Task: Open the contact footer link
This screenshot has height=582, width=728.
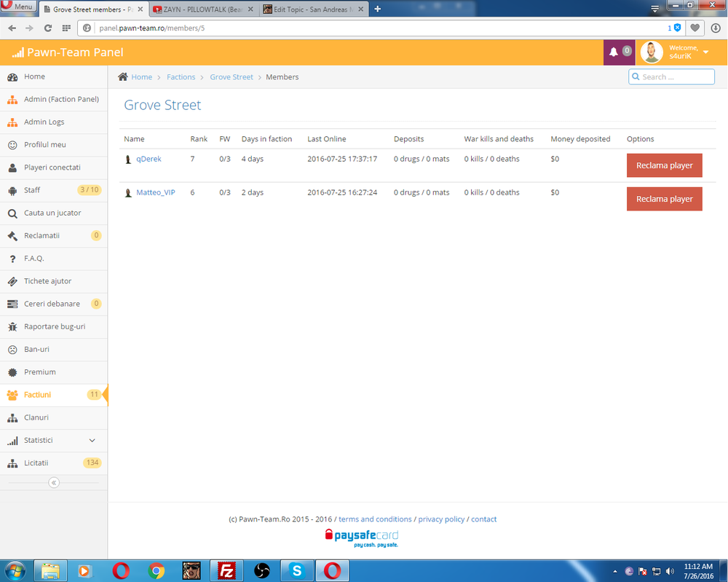Action: coord(484,519)
